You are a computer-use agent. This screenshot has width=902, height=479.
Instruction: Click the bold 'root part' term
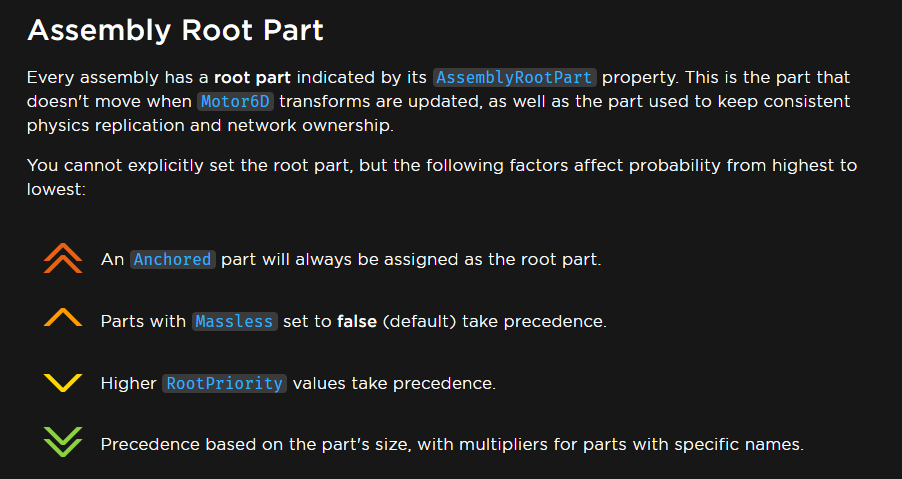253,78
